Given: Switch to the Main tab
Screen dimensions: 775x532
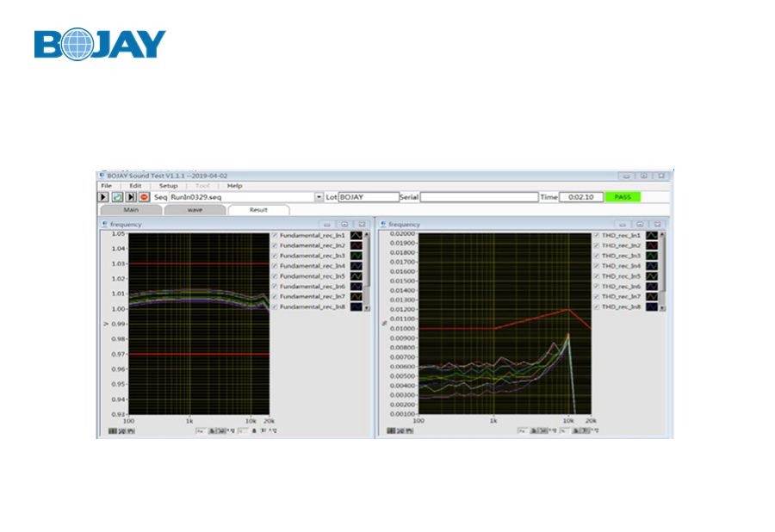Looking at the screenshot, I should coord(131,209).
